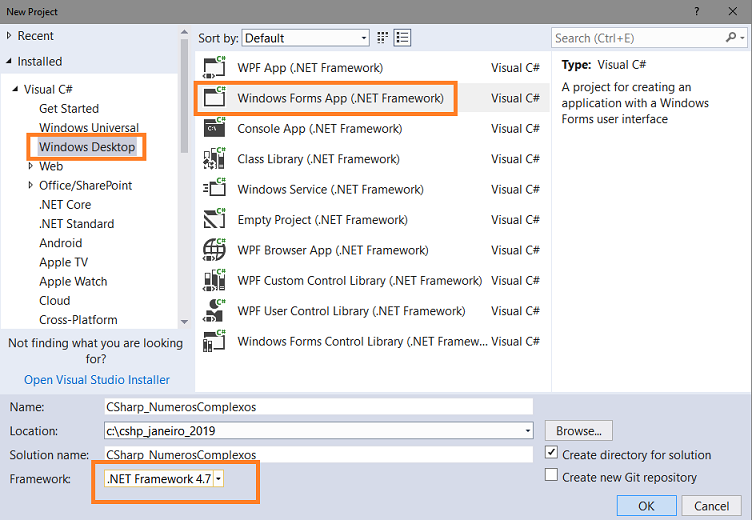This screenshot has height=520, width=752.
Task: Open the dialog help question mark
Action: tap(697, 11)
